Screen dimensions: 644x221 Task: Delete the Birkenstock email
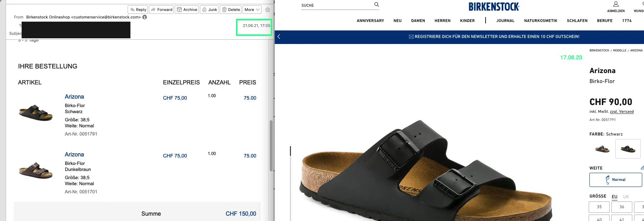tap(231, 10)
